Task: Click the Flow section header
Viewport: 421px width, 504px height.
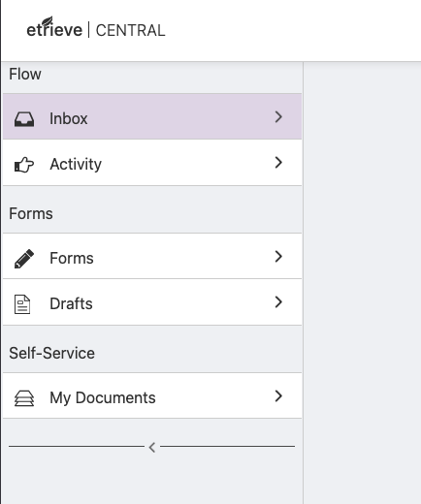Action: coord(25,74)
